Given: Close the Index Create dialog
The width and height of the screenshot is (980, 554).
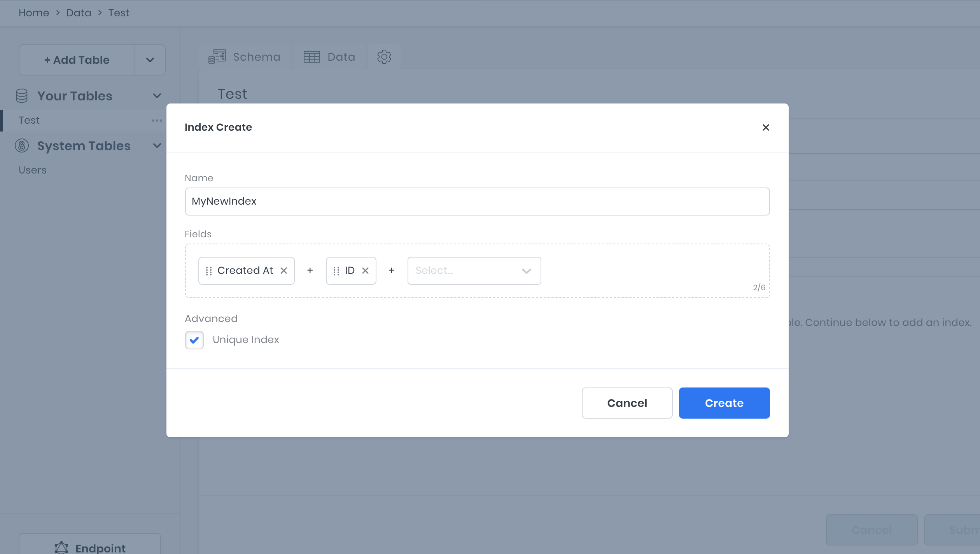Looking at the screenshot, I should [766, 128].
